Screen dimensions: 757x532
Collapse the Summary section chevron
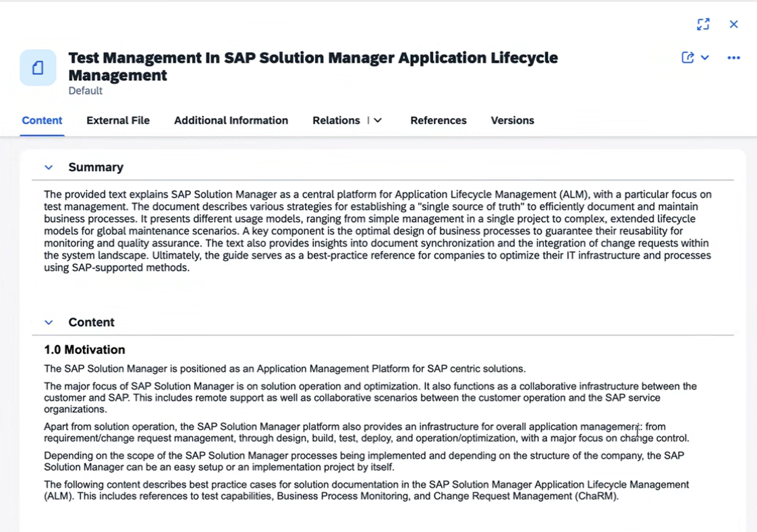click(x=49, y=167)
